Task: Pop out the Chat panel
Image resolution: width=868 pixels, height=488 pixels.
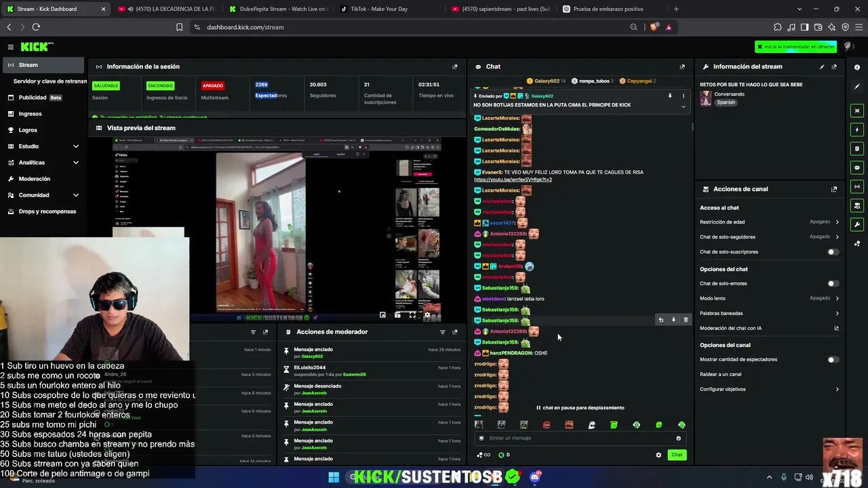Action: click(x=682, y=66)
